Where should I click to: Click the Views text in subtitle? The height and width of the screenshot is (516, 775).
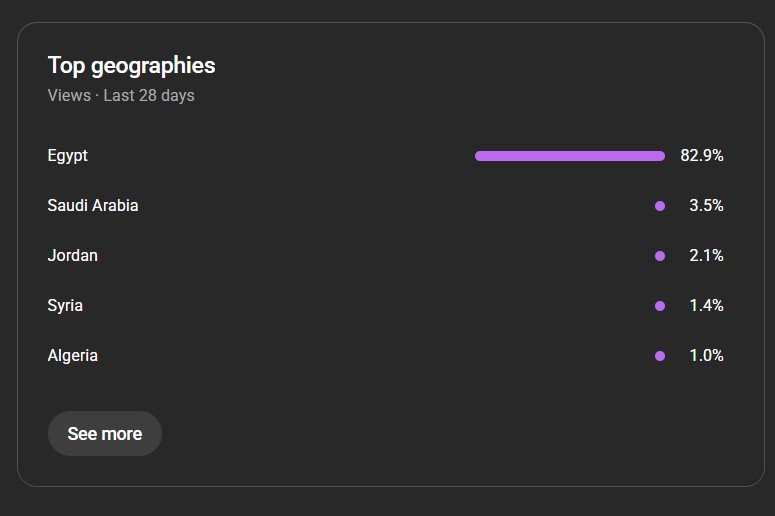(69, 96)
